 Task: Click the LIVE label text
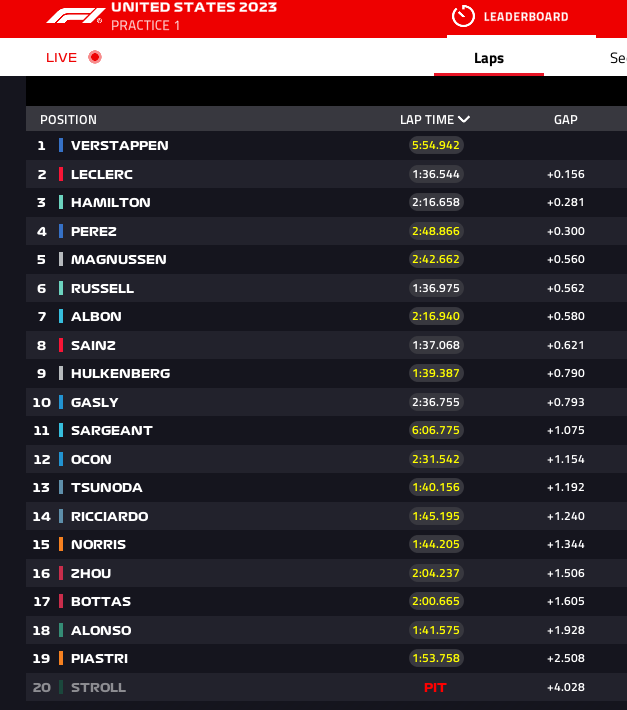click(62, 58)
